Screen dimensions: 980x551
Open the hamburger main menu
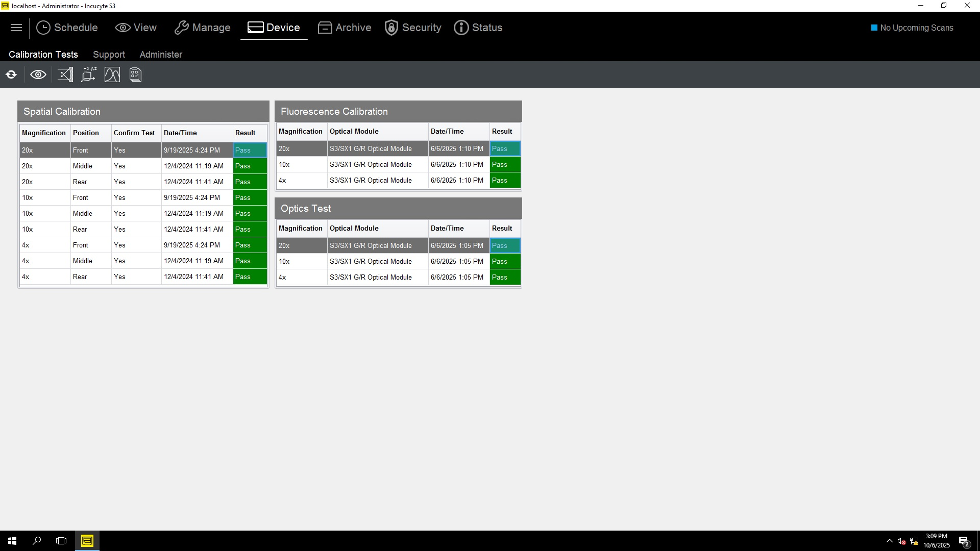(x=16, y=28)
